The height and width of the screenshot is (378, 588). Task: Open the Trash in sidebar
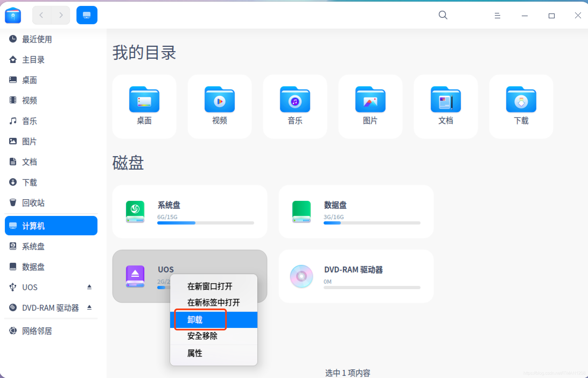click(33, 203)
